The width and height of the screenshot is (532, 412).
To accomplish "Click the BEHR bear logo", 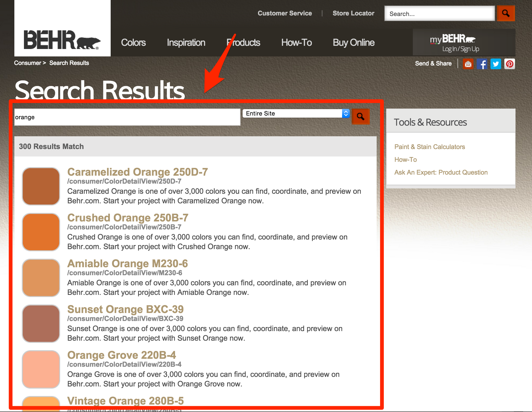I will [62, 39].
